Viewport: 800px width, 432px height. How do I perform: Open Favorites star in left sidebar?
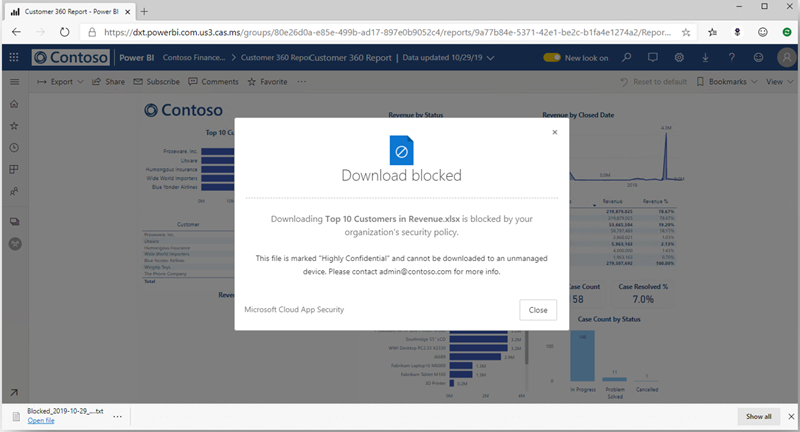(14, 126)
